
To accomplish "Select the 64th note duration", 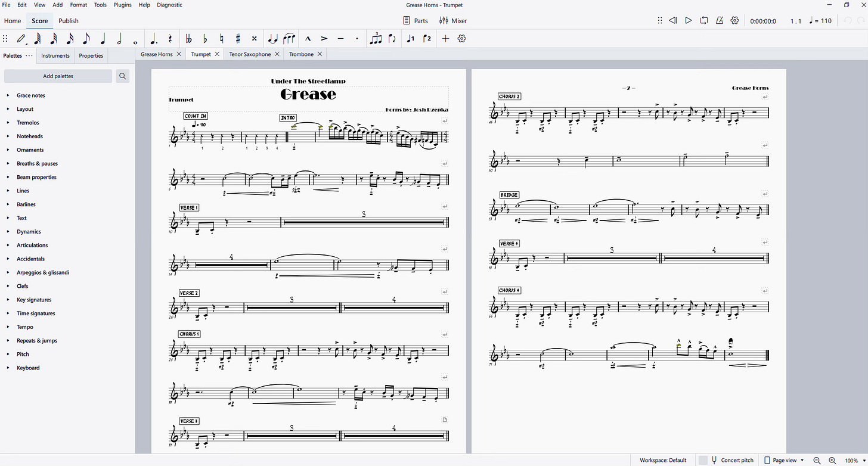I will click(x=38, y=39).
